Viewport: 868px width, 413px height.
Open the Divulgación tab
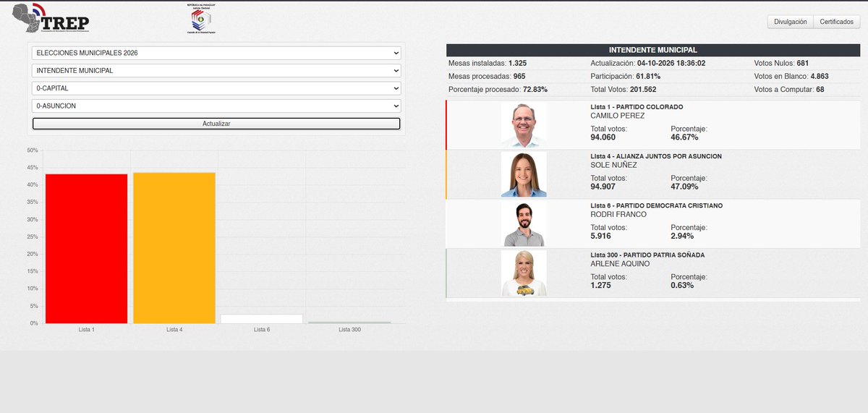(x=791, y=22)
